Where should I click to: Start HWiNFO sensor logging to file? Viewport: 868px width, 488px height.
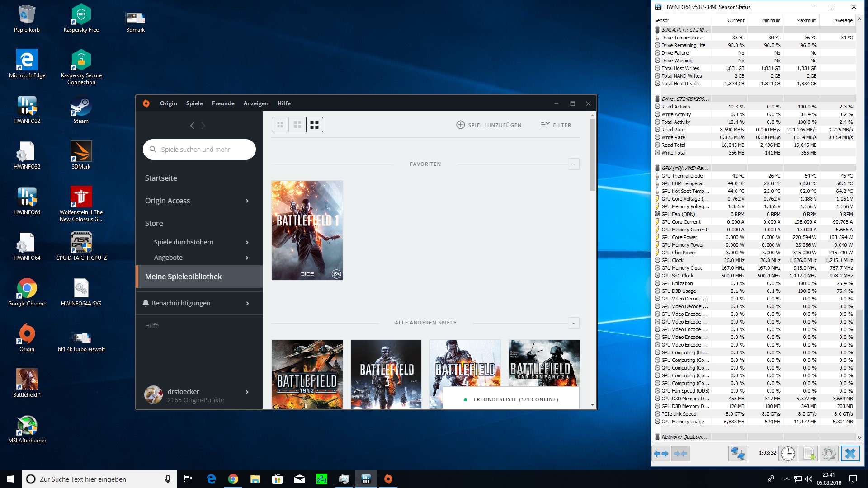point(809,453)
